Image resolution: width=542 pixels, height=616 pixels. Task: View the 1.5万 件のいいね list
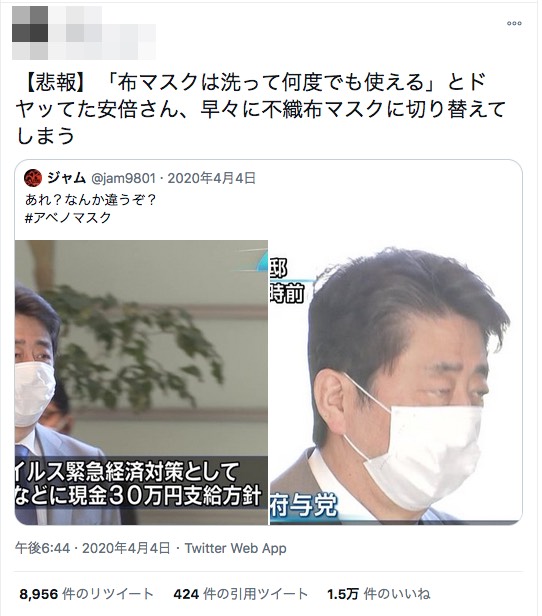pyautogui.click(x=379, y=594)
